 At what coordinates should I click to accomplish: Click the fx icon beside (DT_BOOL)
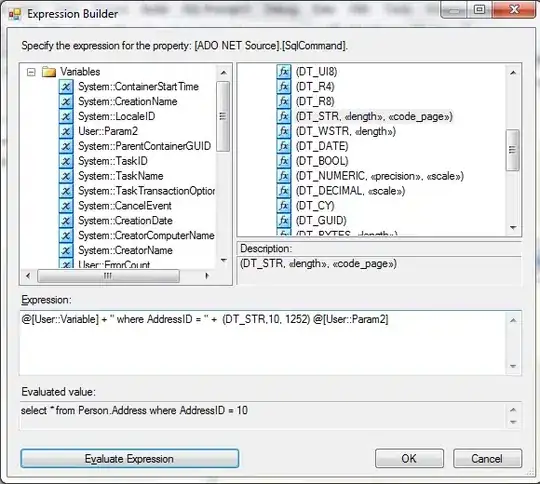pyautogui.click(x=284, y=161)
